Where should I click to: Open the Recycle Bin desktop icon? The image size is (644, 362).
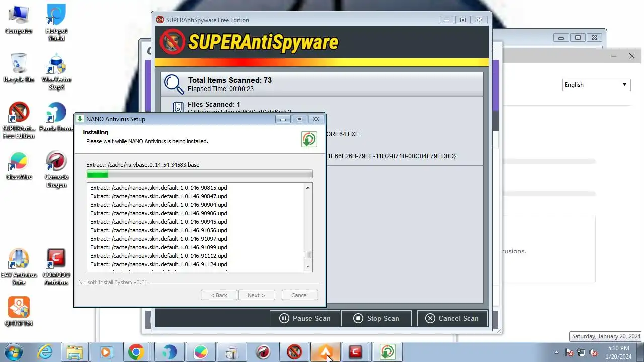point(19,67)
